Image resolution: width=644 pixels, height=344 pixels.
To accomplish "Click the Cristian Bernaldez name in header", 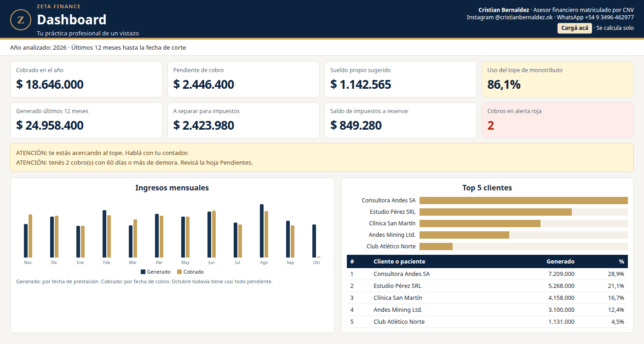I will 504,10.
